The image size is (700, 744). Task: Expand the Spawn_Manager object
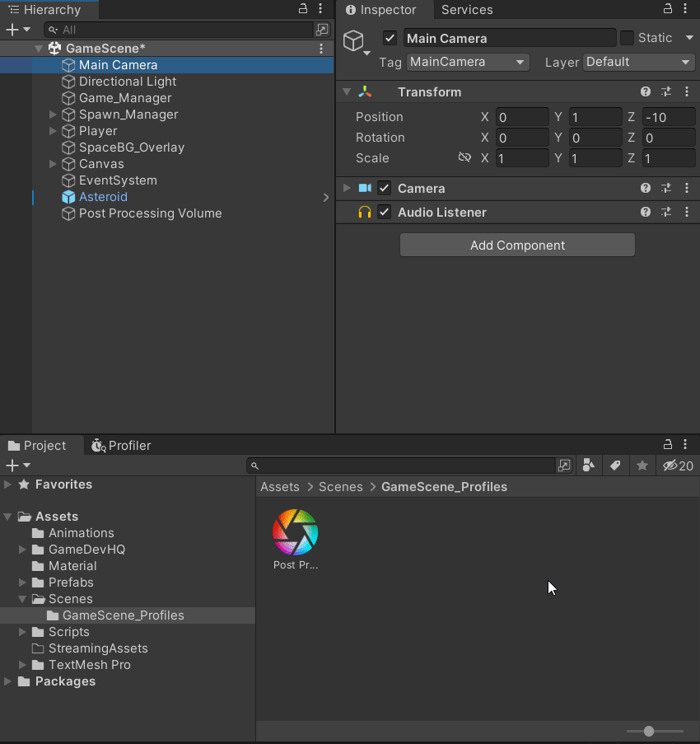(53, 115)
